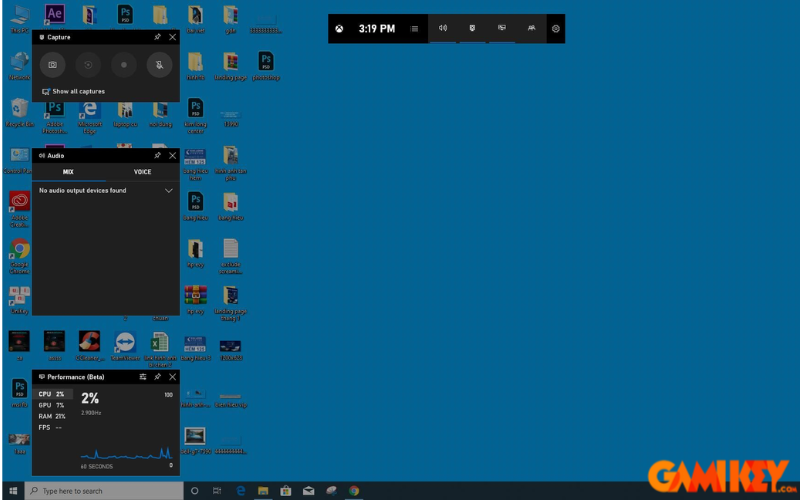The width and height of the screenshot is (800, 500).
Task: Click the CPU usage graph
Action: [126, 453]
